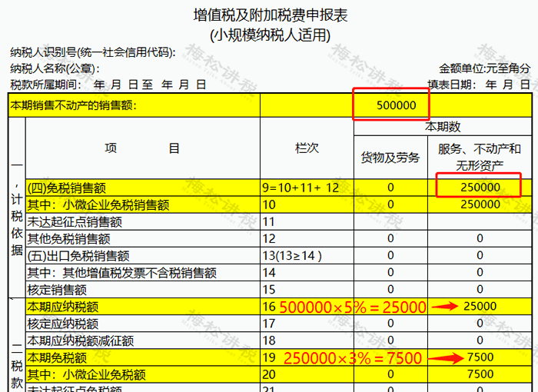Select 250000 in the 免税销售额 row

480,188
